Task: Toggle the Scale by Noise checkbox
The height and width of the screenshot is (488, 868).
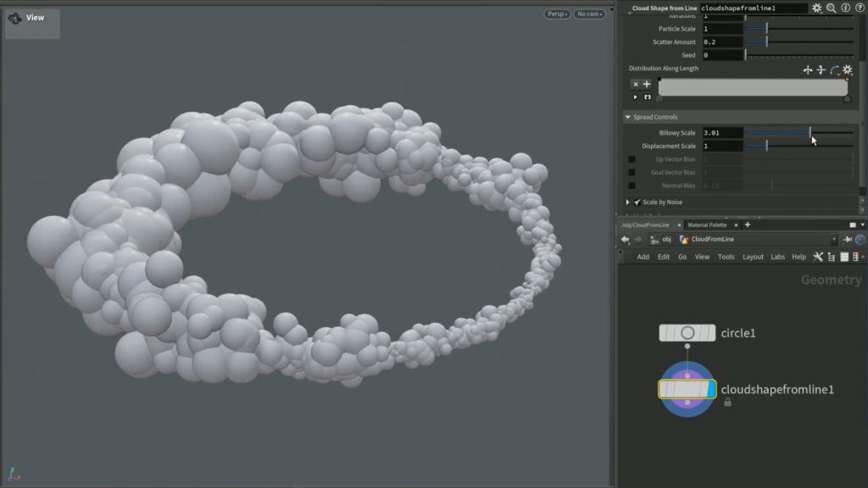Action: click(637, 202)
